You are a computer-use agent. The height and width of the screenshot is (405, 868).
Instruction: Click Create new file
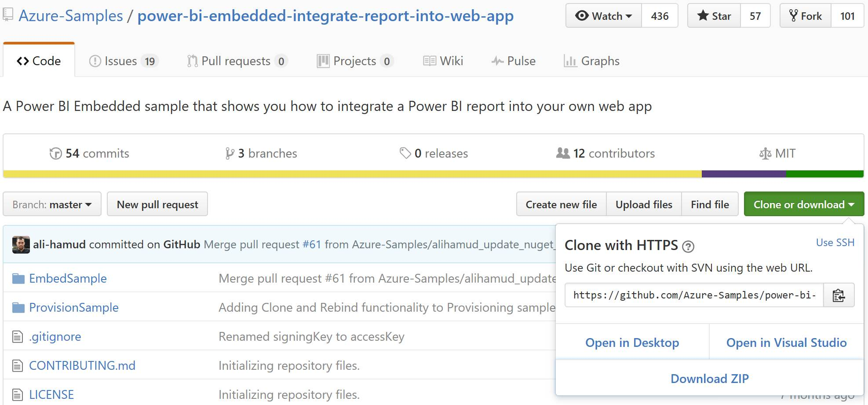pyautogui.click(x=562, y=204)
